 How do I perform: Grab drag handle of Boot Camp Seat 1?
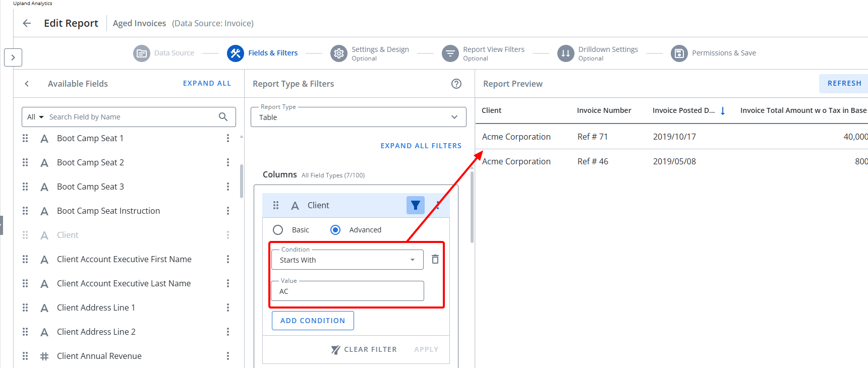25,138
